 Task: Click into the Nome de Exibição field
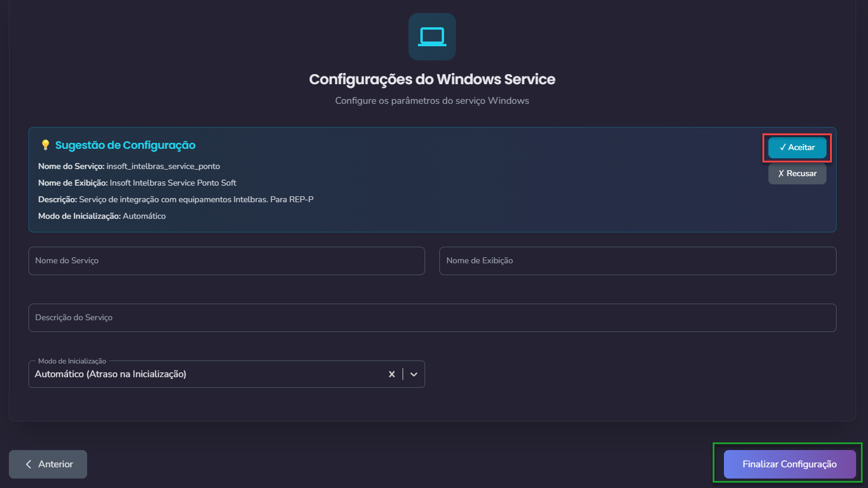click(x=637, y=261)
